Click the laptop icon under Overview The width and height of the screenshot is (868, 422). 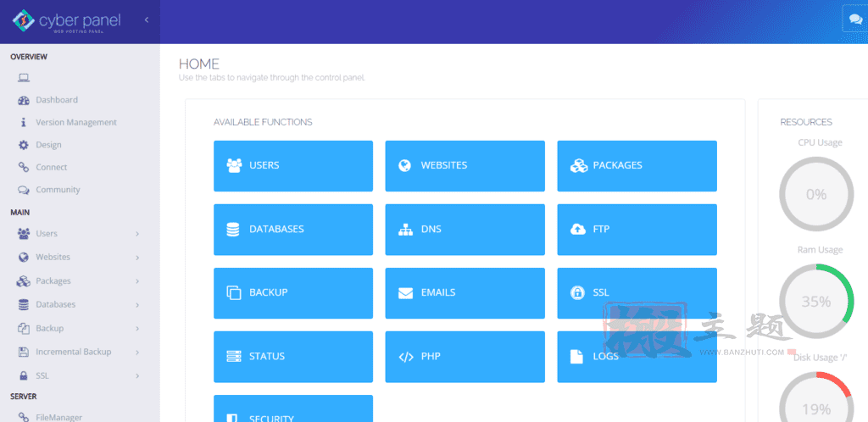23,78
